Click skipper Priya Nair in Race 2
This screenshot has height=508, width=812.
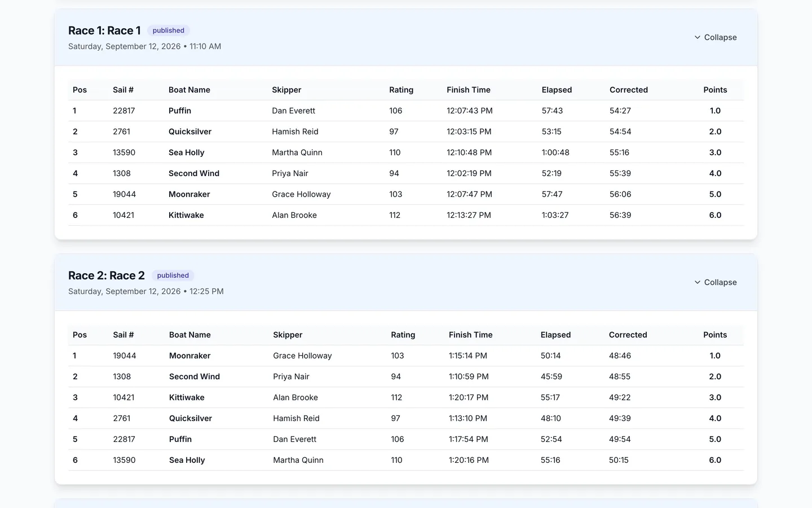[x=291, y=376]
